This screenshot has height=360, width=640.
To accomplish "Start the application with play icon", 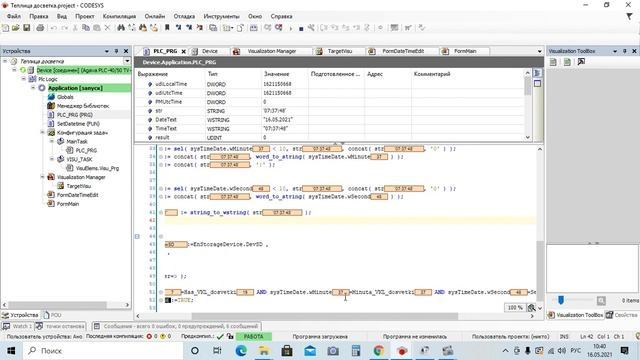I will (x=291, y=28).
